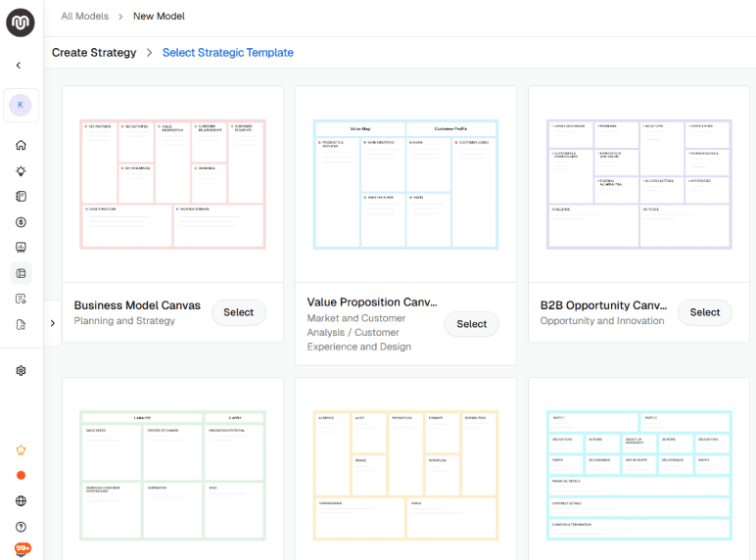The width and height of the screenshot is (756, 560).
Task: Go to Home via the house icon
Action: click(x=21, y=145)
